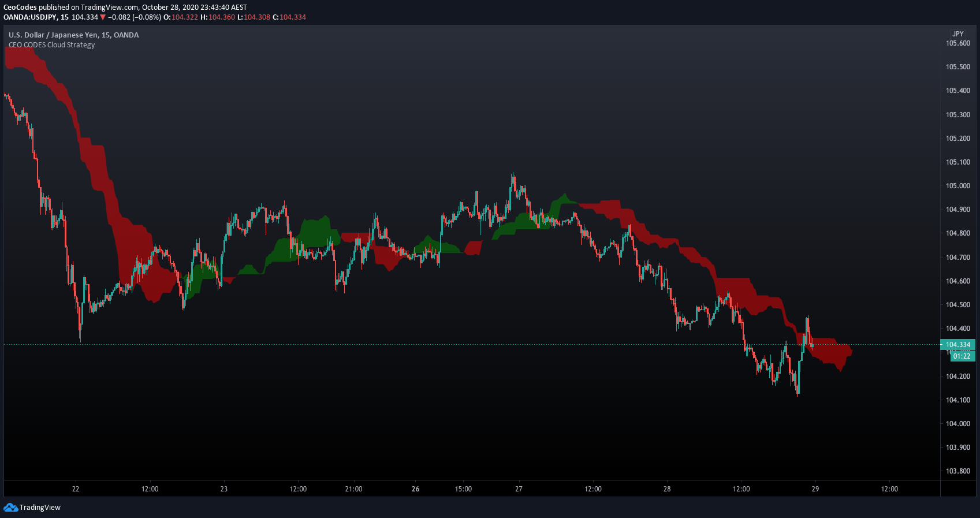Click the 105.200 price axis label
The width and height of the screenshot is (980, 518).
[958, 139]
